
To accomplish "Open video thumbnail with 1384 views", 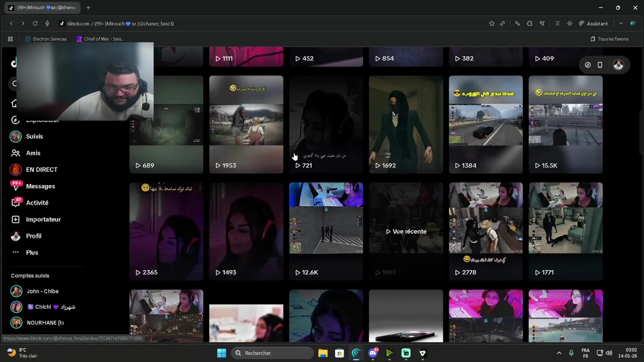I will (486, 124).
